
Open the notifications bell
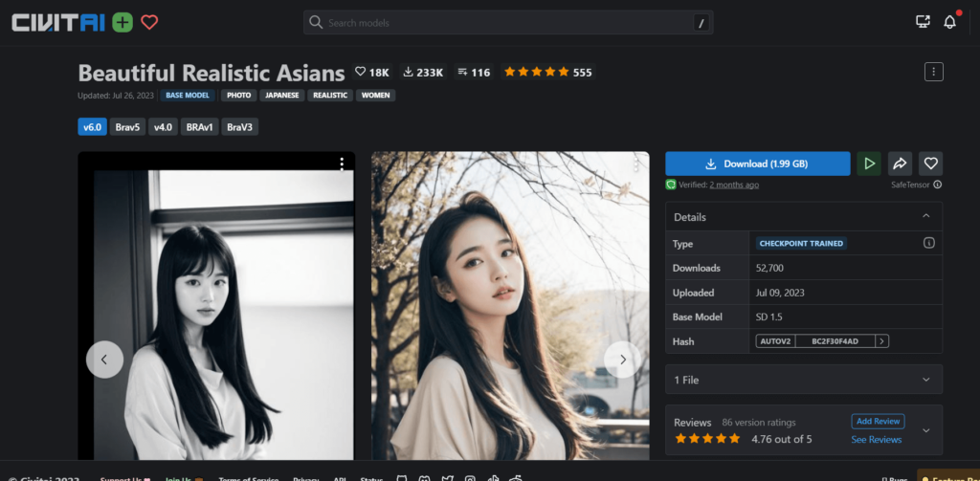pos(949,22)
